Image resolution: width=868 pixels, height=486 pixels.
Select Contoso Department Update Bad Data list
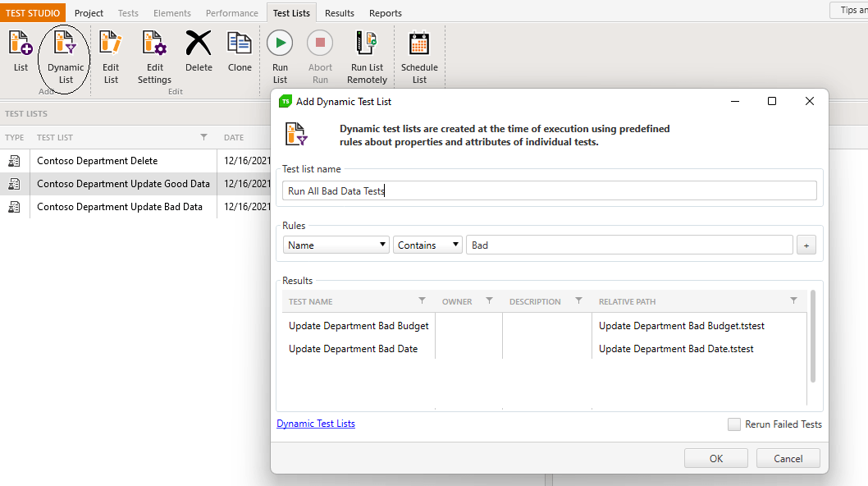point(120,207)
